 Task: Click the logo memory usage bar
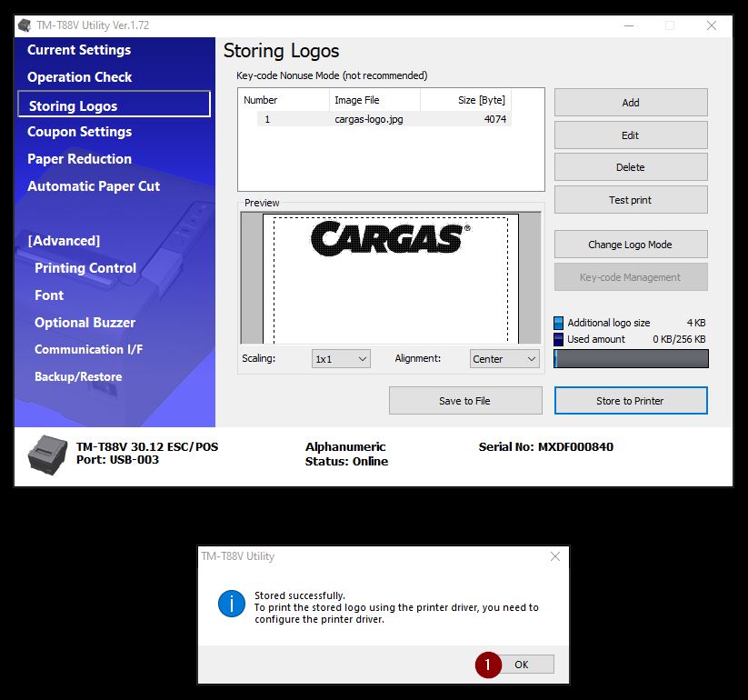(x=631, y=359)
